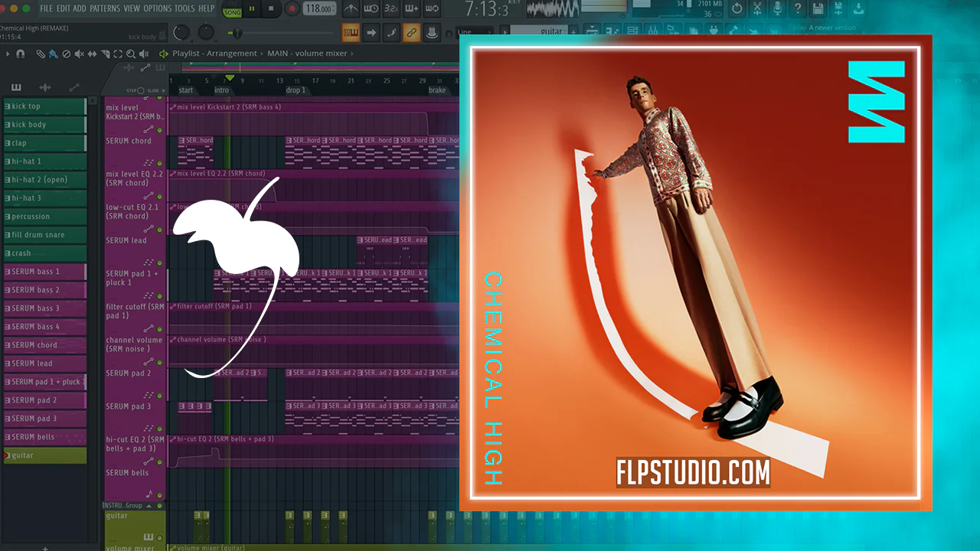Toggle the 3-2-1 countdown before recording
The image size is (980, 551).
[390, 9]
